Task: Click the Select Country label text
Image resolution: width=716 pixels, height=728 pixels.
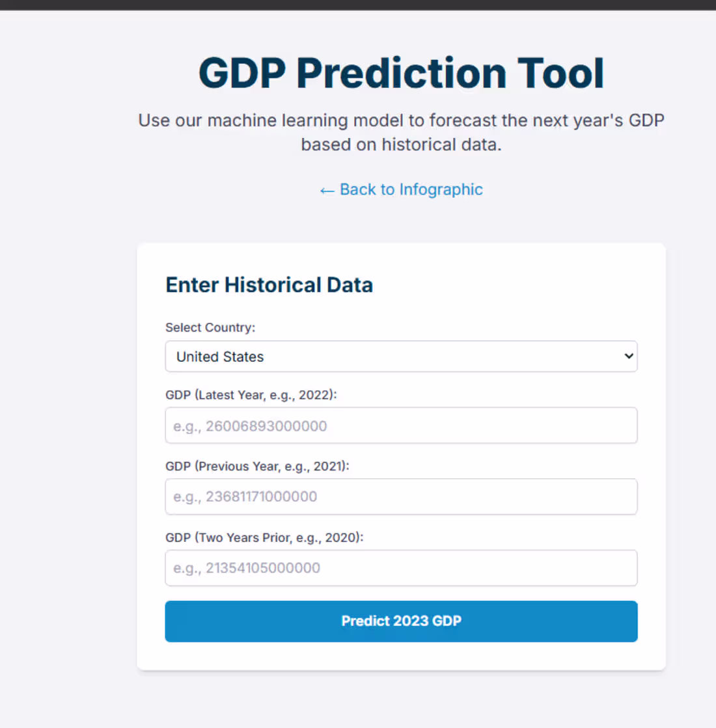Action: [x=210, y=327]
